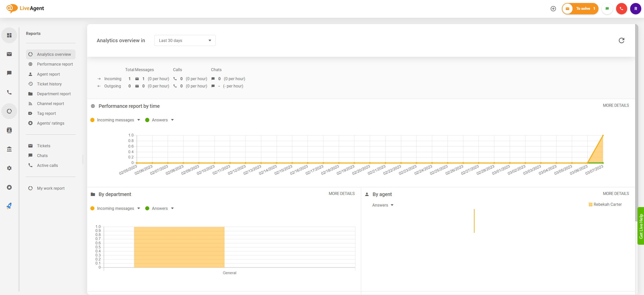Screen dimensions: 644x295
Task: Click the plus create-new icon in header
Action: [x=553, y=9]
